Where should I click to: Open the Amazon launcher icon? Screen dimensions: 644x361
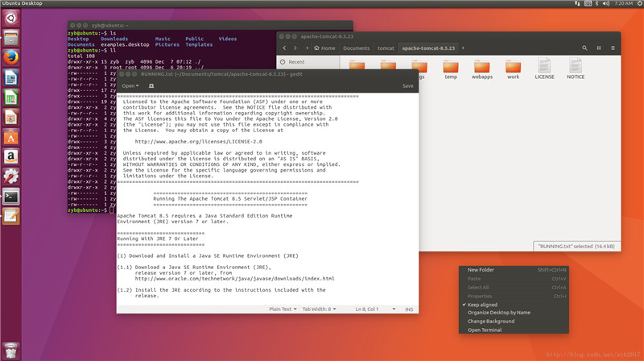(x=11, y=156)
